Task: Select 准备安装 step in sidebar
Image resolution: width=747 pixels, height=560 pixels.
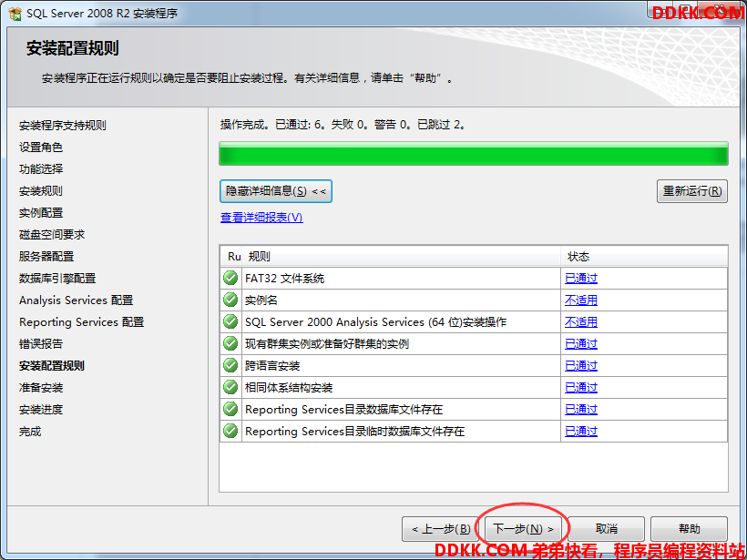Action: pyautogui.click(x=41, y=388)
